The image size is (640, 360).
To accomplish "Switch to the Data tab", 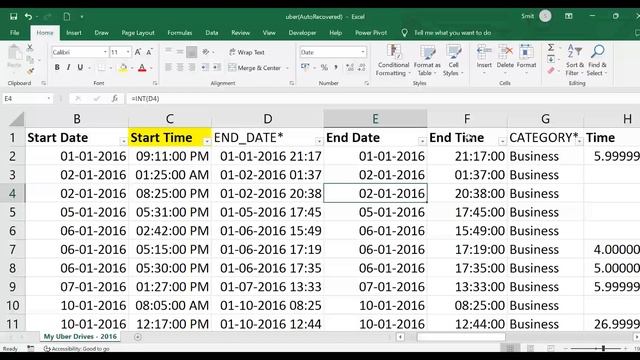I will (211, 33).
